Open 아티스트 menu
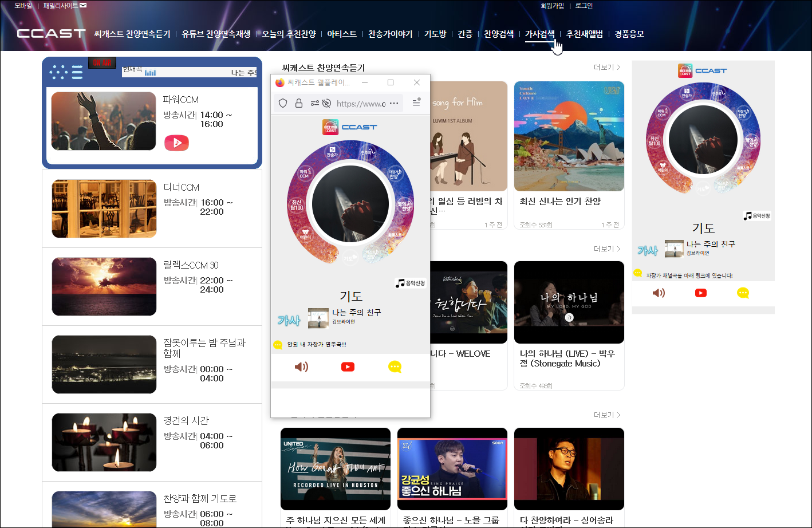Screen dimensions: 812x528 click(x=342, y=34)
